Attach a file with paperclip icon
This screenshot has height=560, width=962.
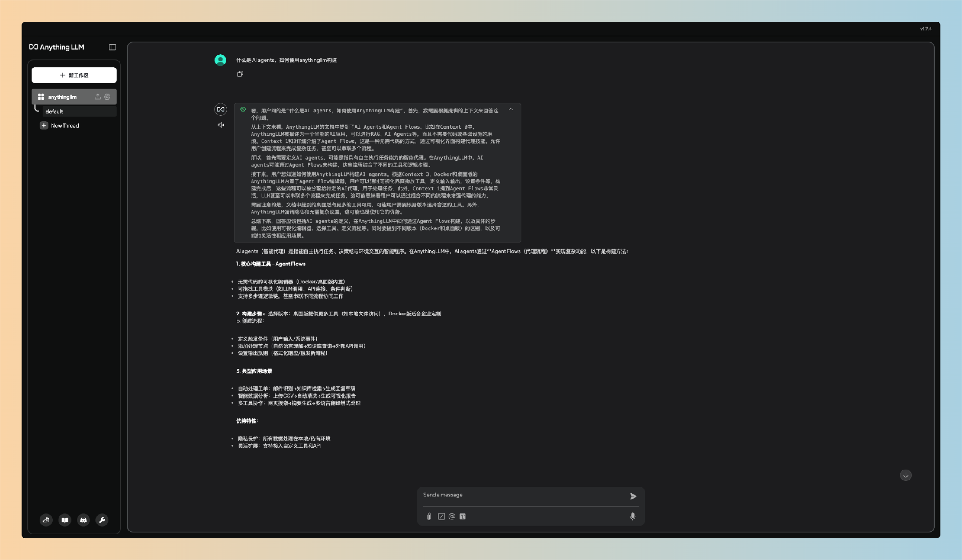coord(429,517)
